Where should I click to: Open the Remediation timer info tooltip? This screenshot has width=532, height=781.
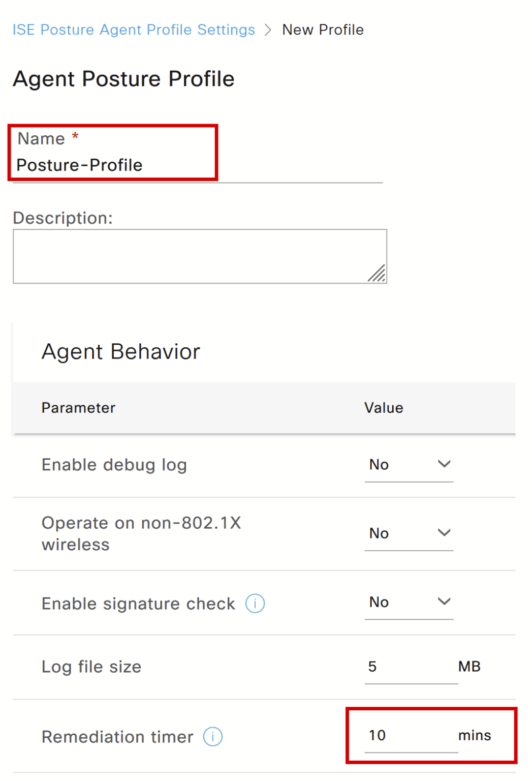click(213, 736)
